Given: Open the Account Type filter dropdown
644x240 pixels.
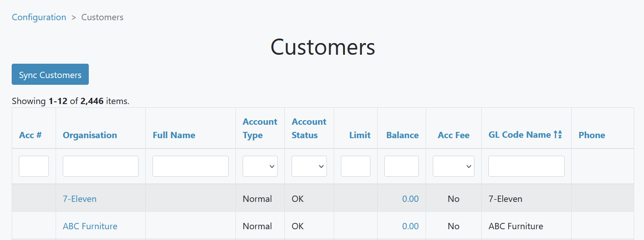Looking at the screenshot, I should click(260, 166).
